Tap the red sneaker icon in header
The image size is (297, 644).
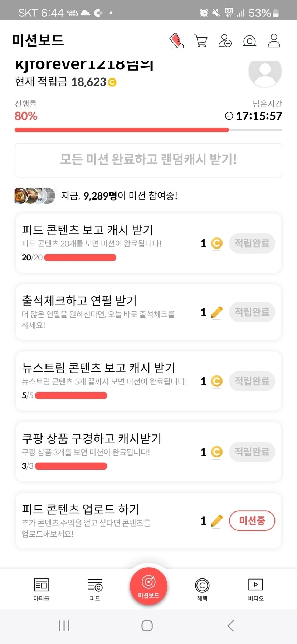(176, 40)
